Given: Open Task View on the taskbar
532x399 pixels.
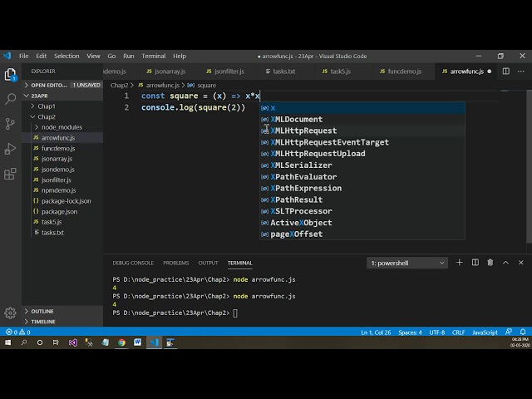Looking at the screenshot, I should (x=56, y=342).
